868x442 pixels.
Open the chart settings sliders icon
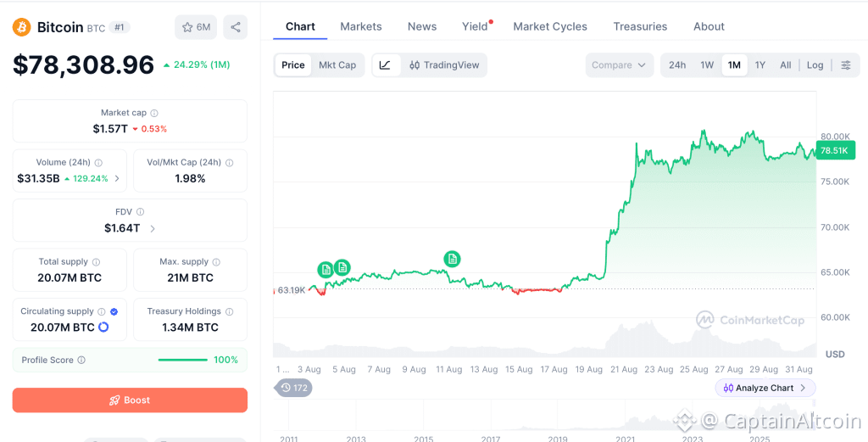point(846,64)
